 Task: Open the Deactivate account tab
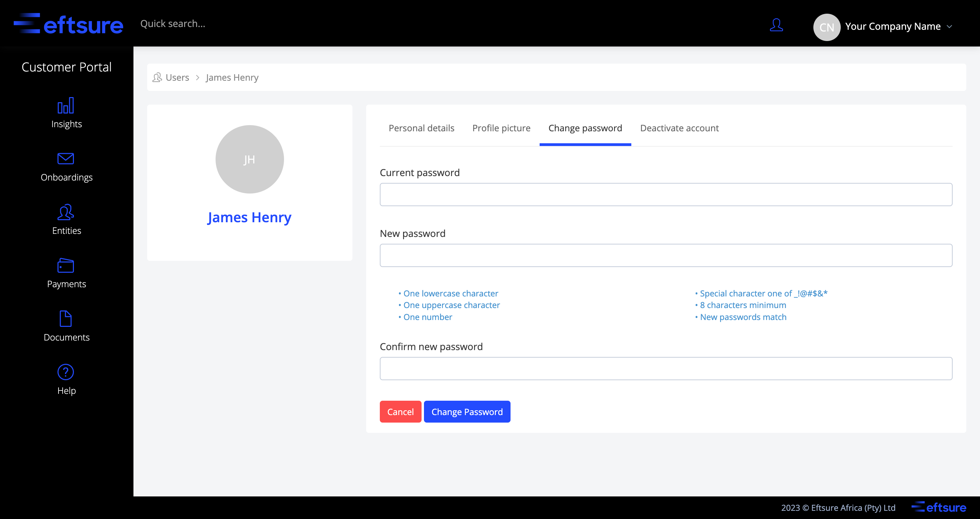(x=680, y=128)
